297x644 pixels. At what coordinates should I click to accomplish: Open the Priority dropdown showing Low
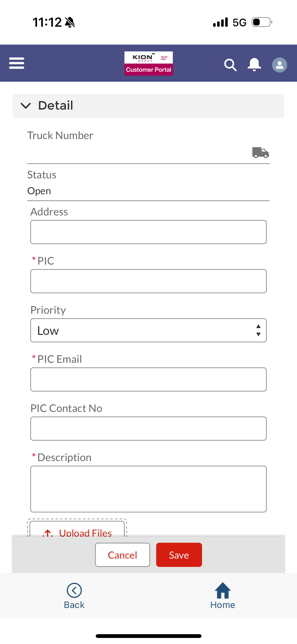(x=148, y=330)
